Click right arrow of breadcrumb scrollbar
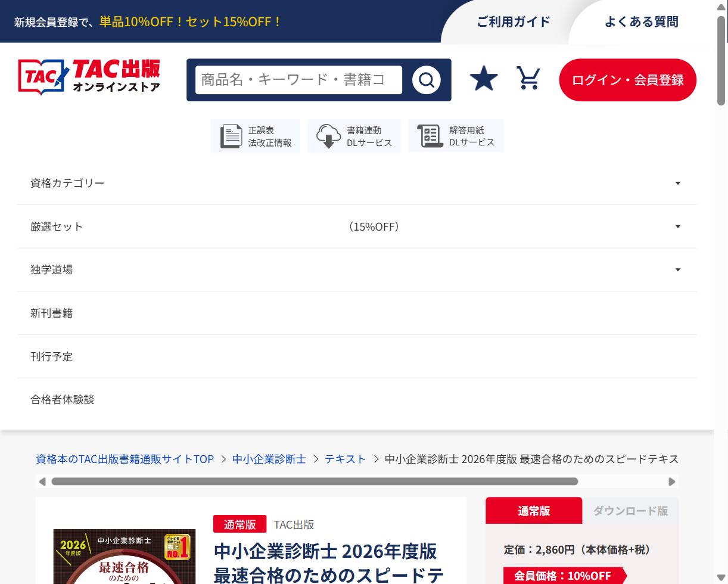 click(672, 482)
